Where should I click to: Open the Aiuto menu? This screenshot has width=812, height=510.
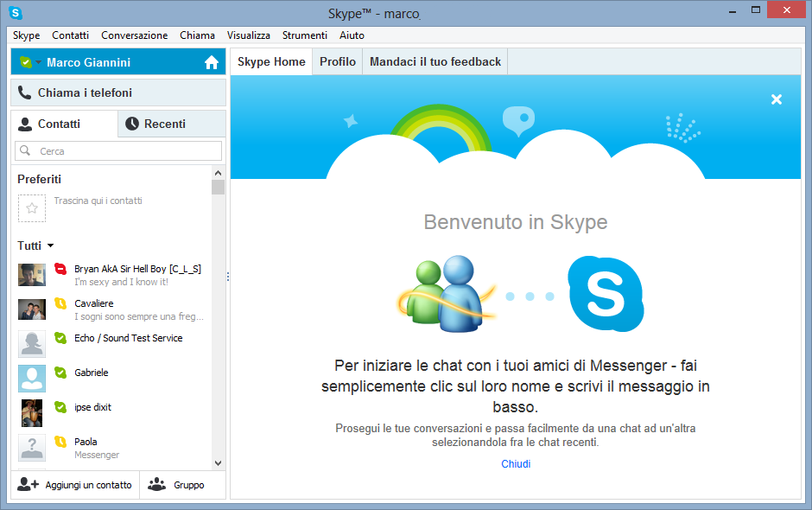[352, 35]
